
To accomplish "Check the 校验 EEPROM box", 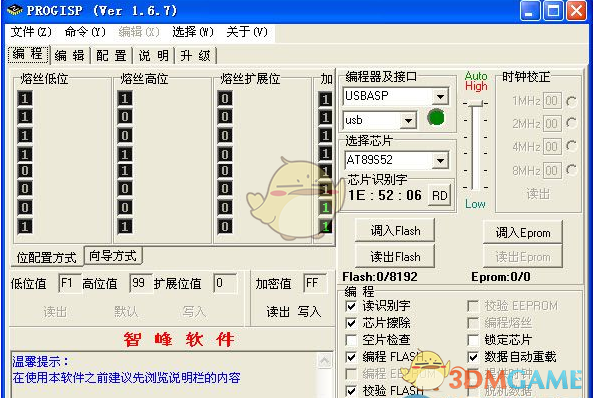I will pyautogui.click(x=473, y=306).
